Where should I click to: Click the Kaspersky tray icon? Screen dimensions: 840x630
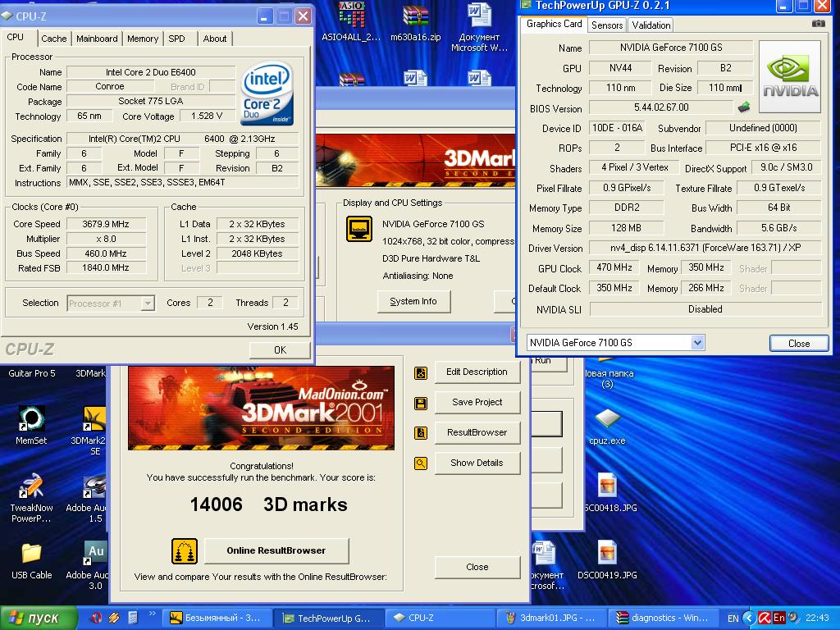(x=765, y=618)
